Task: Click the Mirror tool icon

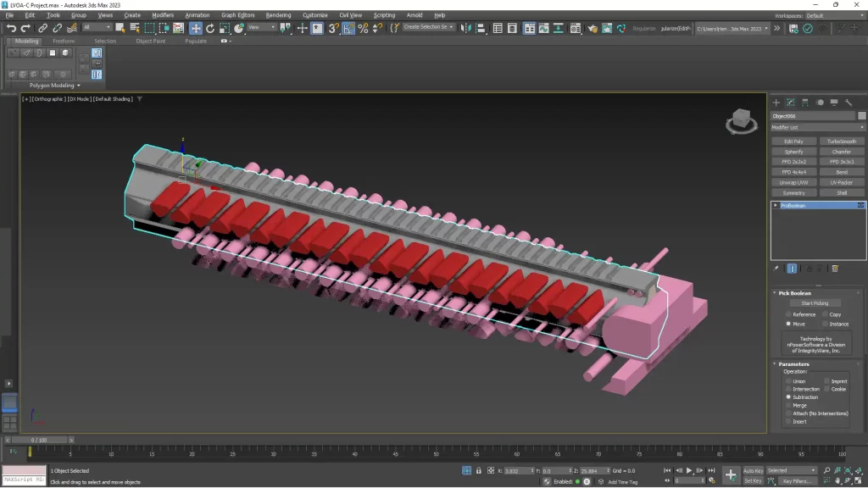Action: pyautogui.click(x=466, y=28)
